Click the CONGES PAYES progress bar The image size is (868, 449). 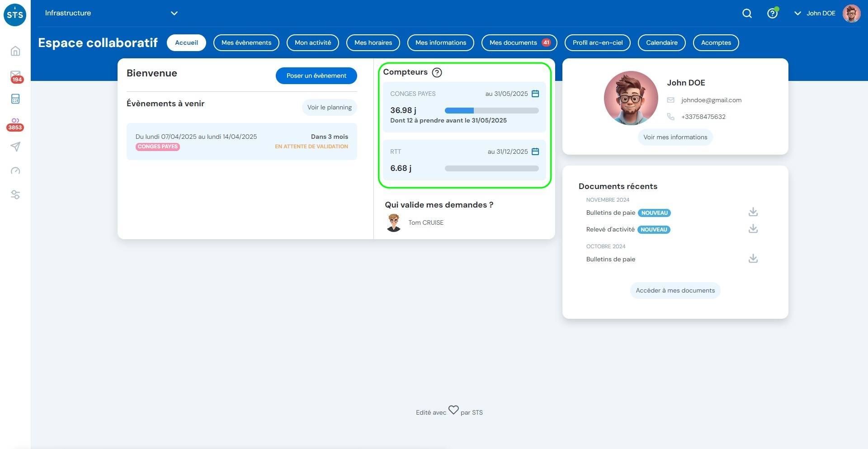click(x=491, y=110)
